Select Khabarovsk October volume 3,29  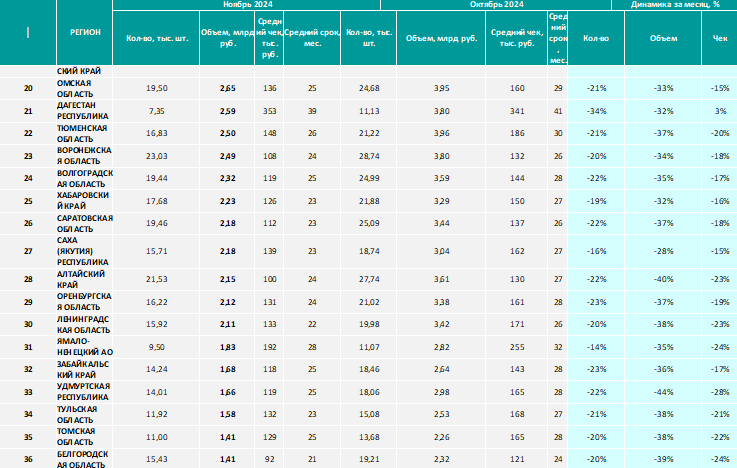tap(441, 201)
